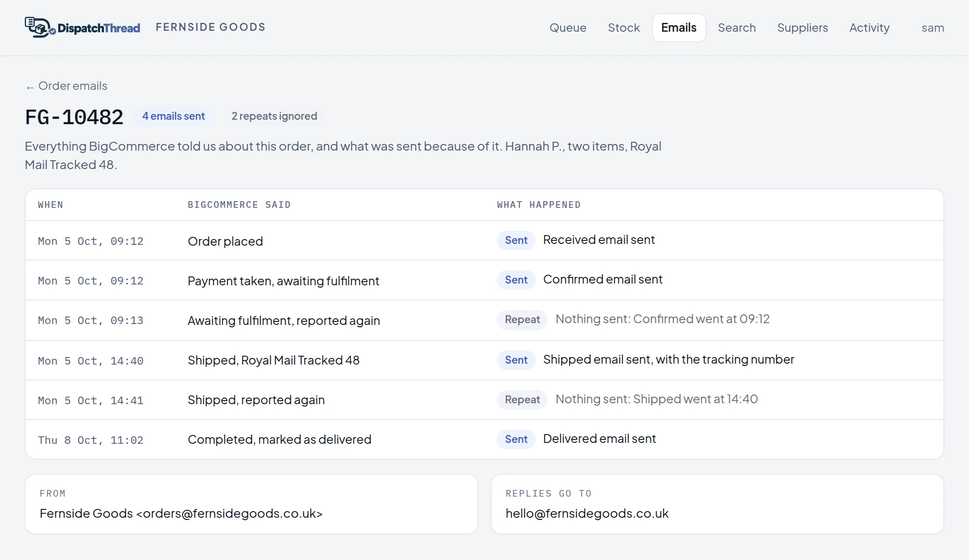
Task: Click Nothing sent: Confirmed went at 09:12
Action: point(662,319)
